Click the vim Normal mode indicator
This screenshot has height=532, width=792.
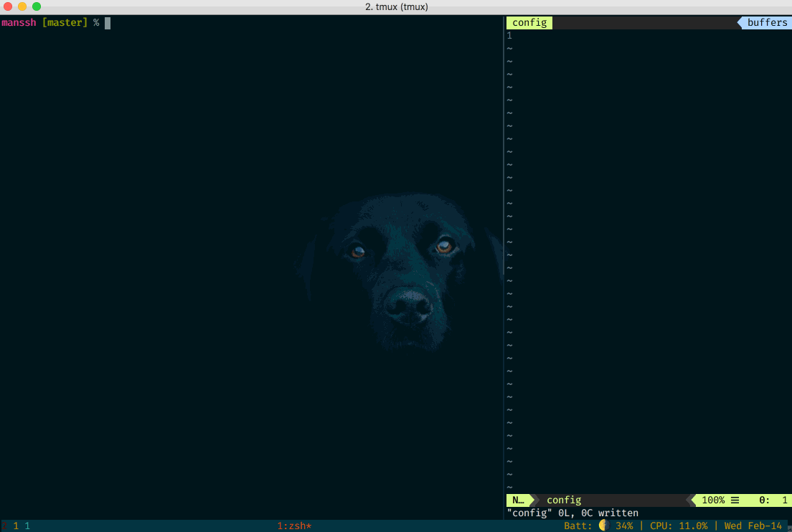[518, 500]
